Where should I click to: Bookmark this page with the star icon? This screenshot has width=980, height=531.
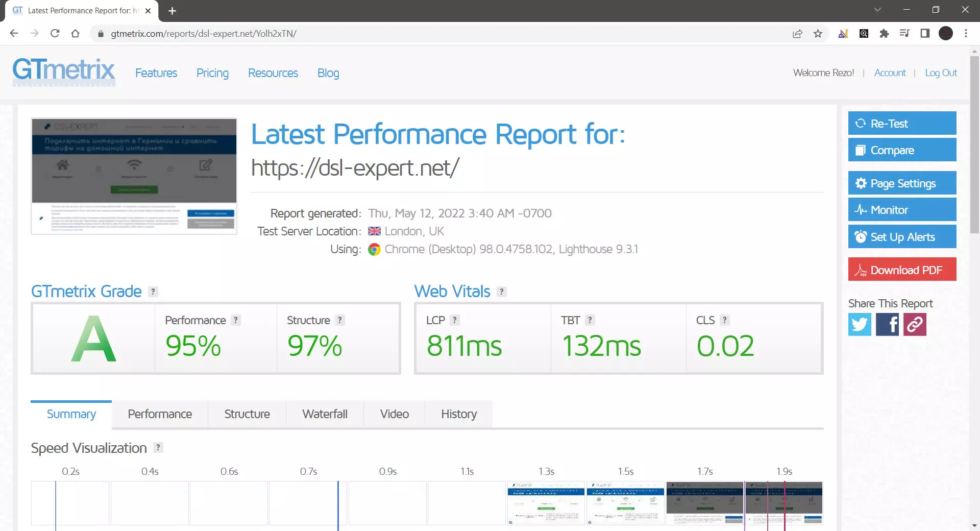(818, 34)
